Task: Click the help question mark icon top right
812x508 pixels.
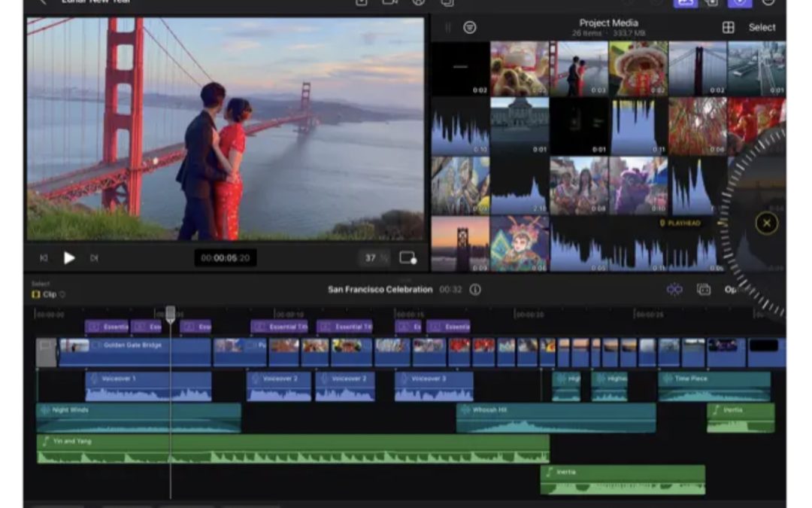Action: (x=768, y=4)
